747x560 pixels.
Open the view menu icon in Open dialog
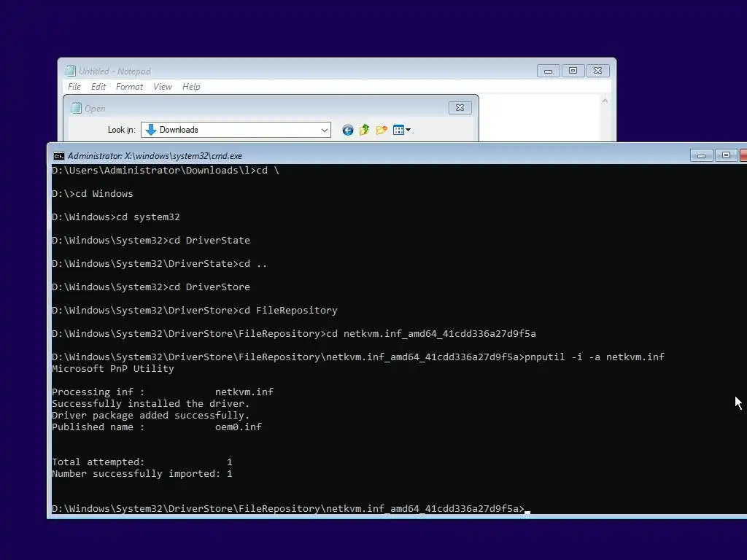click(402, 130)
